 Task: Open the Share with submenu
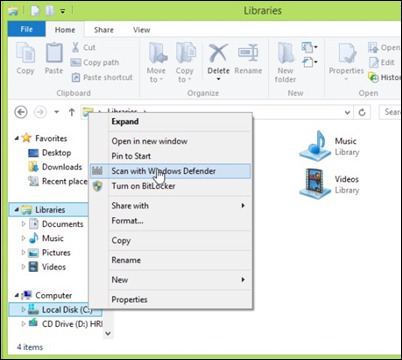click(170, 206)
